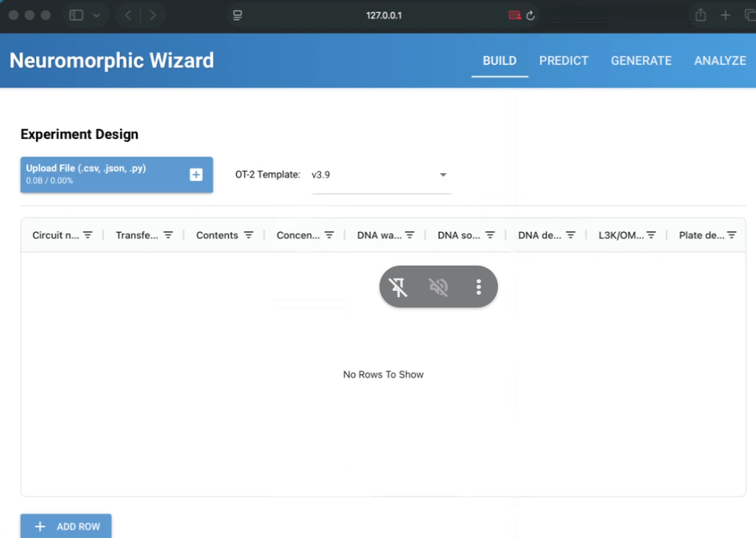The image size is (756, 538).
Task: Open filter menu for L3K/OM... column
Action: tap(651, 235)
